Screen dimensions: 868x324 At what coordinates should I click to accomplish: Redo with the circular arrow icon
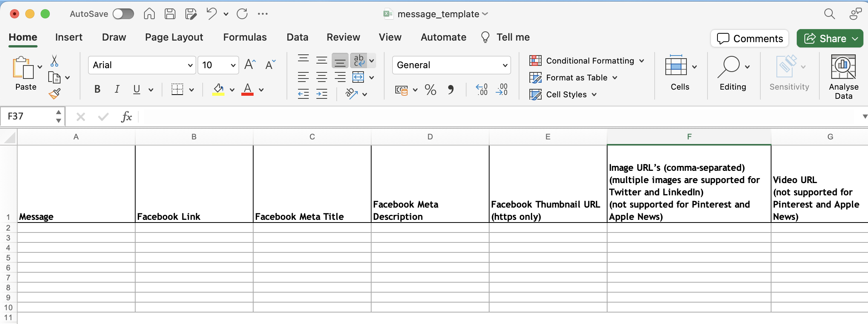(x=242, y=14)
